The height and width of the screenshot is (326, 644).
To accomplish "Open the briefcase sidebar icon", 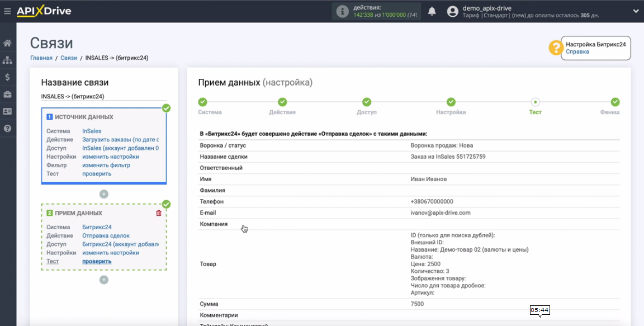I will (x=7, y=95).
